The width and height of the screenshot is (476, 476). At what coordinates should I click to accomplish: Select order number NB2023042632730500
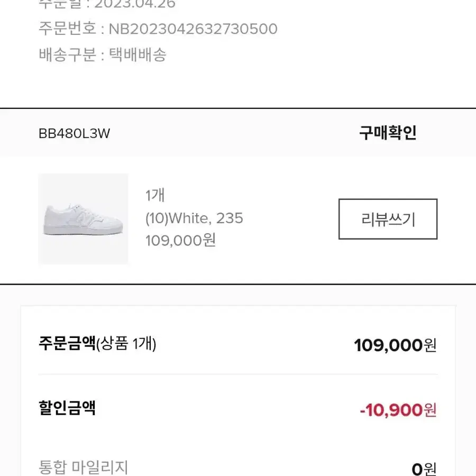(x=193, y=29)
